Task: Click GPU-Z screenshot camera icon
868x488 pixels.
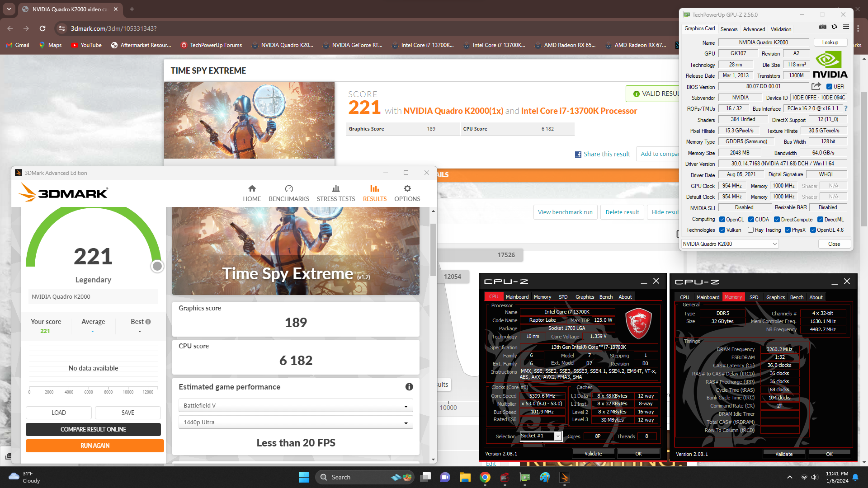Action: 823,27
